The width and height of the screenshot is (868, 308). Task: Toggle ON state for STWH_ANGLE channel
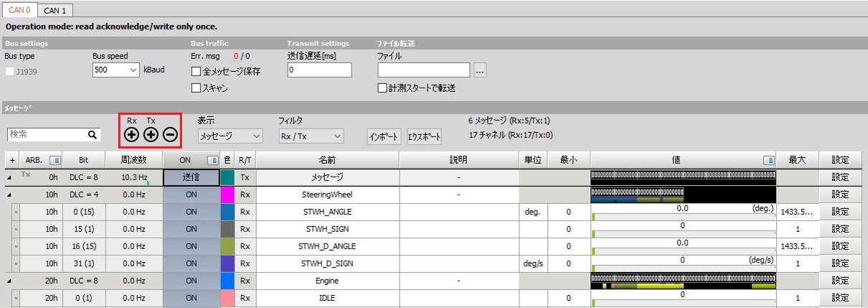tap(191, 212)
